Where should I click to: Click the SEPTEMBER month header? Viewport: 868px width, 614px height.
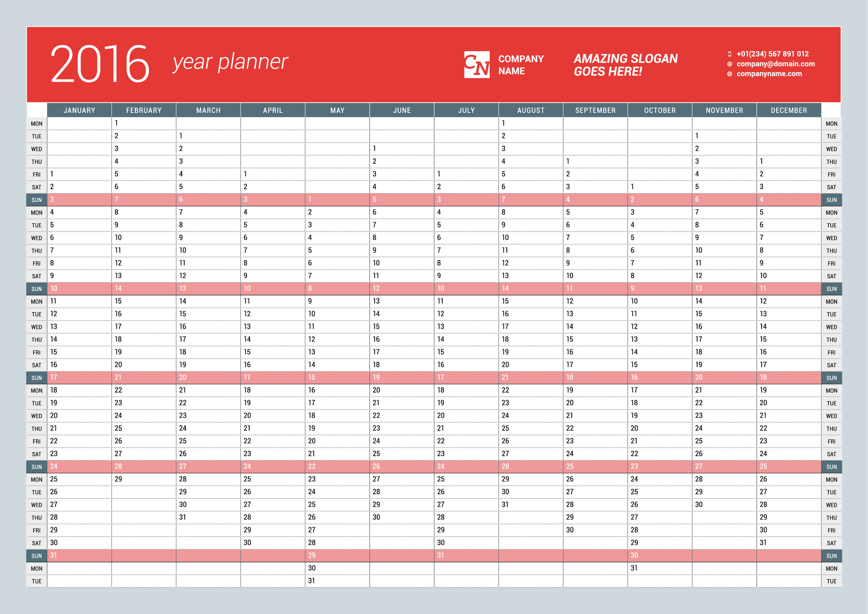pyautogui.click(x=596, y=110)
